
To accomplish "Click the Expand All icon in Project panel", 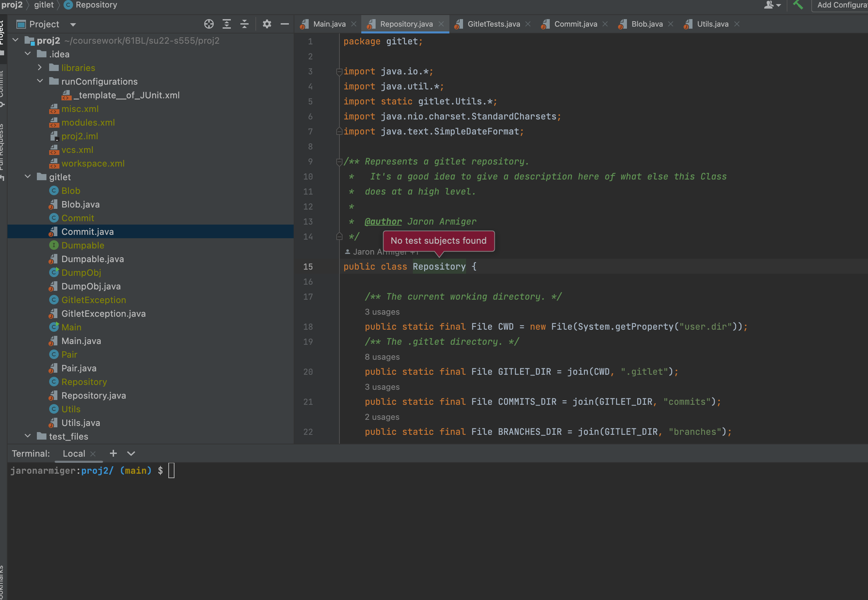I will [x=226, y=24].
